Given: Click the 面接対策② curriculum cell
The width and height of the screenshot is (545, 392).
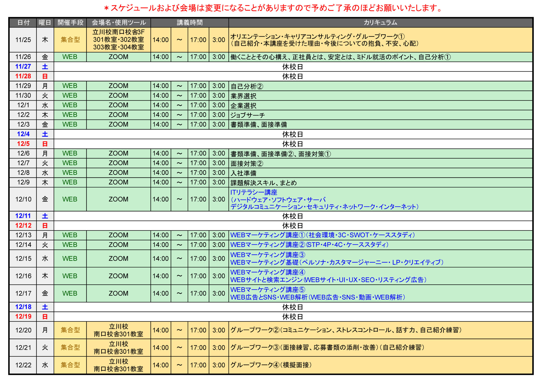Looking at the screenshot, I should [380, 163].
